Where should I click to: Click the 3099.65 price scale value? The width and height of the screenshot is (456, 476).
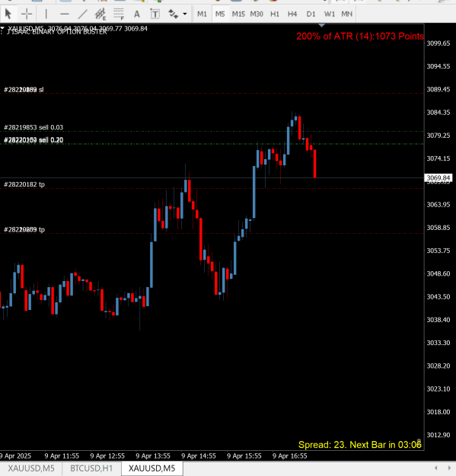coord(438,43)
